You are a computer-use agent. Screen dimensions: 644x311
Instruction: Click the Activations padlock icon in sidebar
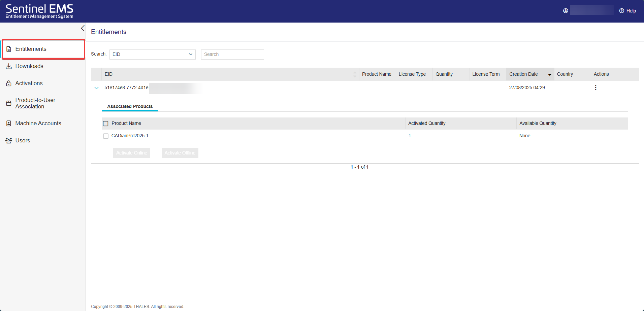tap(9, 83)
